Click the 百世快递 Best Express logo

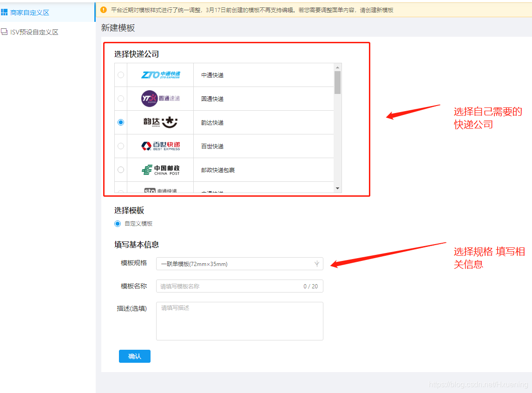160,146
